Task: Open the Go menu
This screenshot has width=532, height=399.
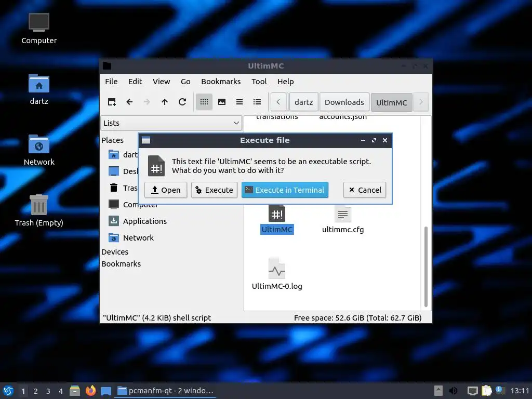Action: [185, 82]
